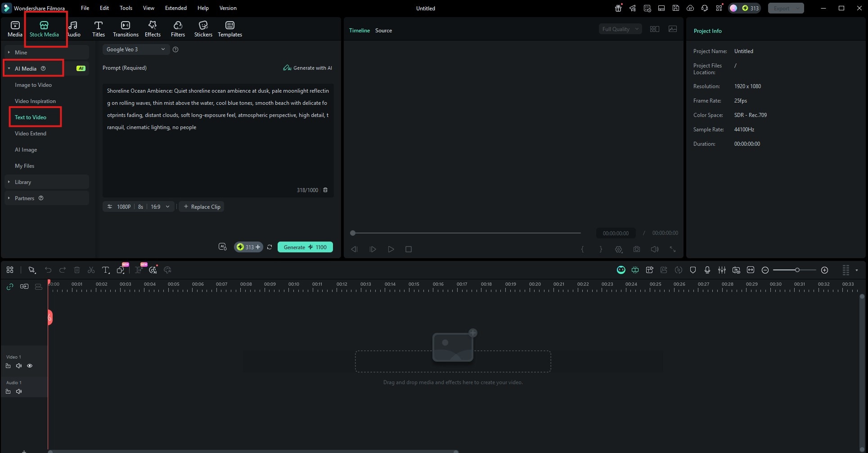Click the mark out bracket icon
Image resolution: width=868 pixels, height=453 pixels.
tap(601, 249)
